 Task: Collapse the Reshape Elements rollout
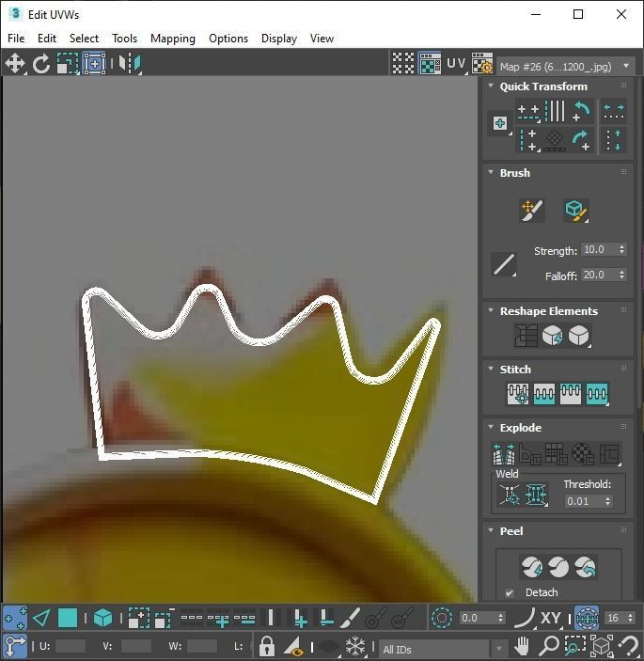coord(491,310)
